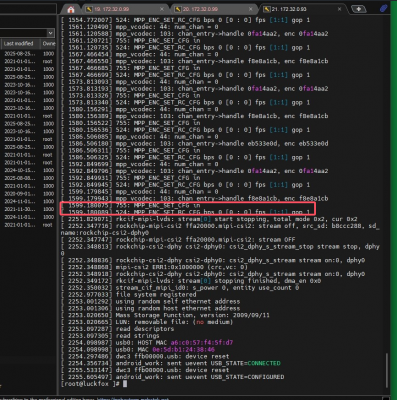Screen dimensions: 397x400
Task: Click 'rkcif-mipi-lvds: stream[0] stopping finished' line
Action: pyautogui.click(x=191, y=281)
